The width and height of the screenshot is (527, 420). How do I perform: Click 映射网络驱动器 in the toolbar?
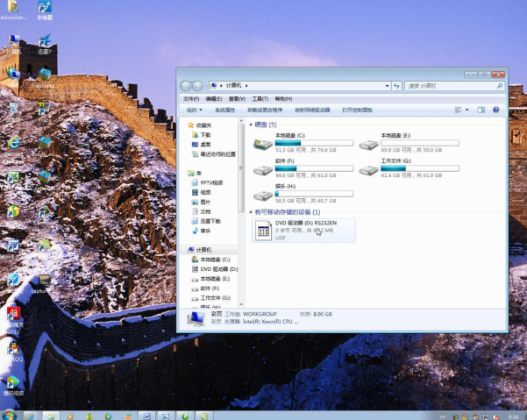click(312, 110)
